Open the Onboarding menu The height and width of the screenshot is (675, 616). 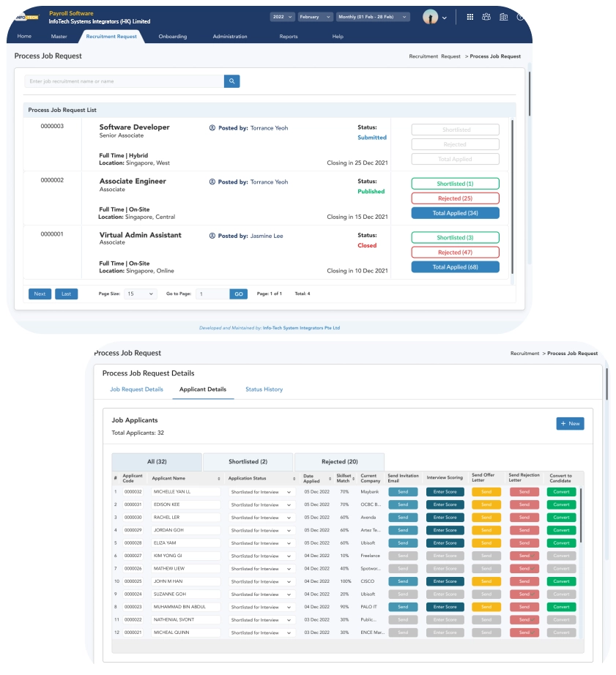[x=172, y=36]
